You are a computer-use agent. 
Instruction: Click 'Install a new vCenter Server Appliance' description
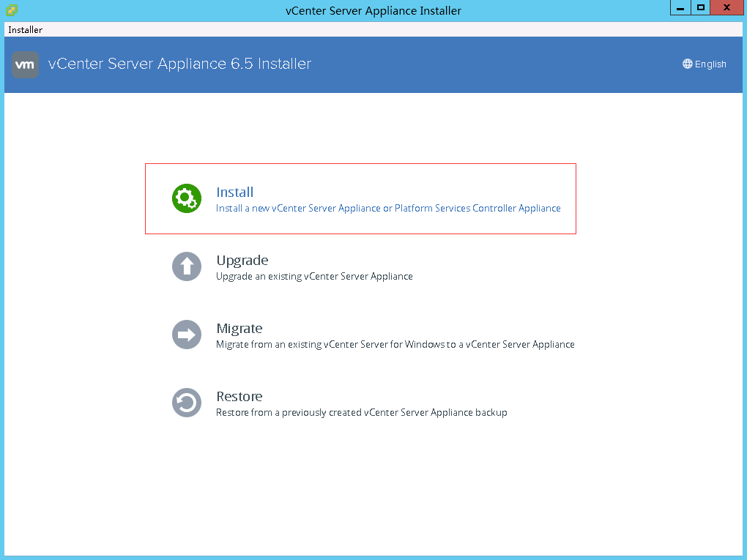click(x=388, y=208)
